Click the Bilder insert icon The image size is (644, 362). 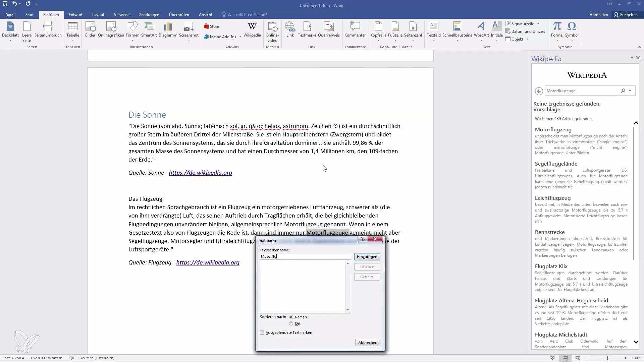tap(90, 29)
